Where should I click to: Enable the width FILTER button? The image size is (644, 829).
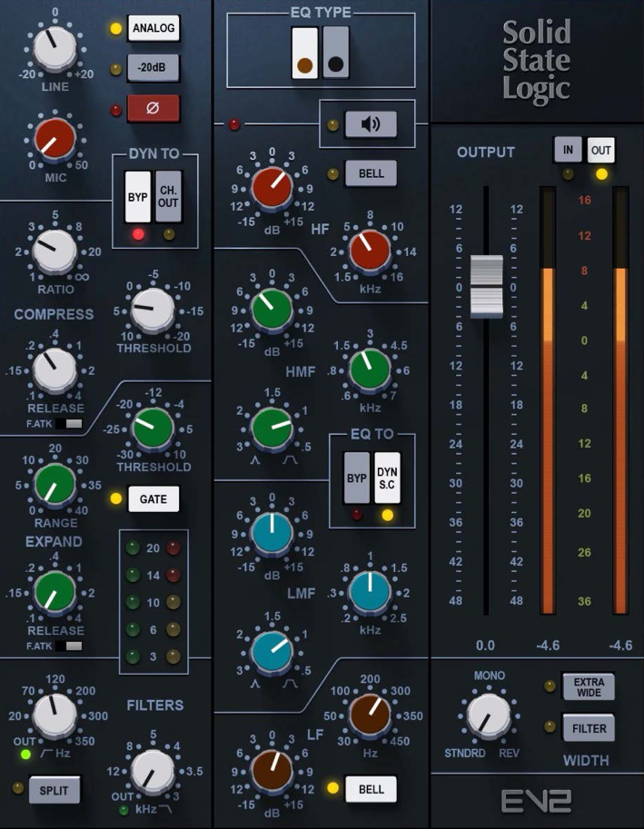coord(589,728)
